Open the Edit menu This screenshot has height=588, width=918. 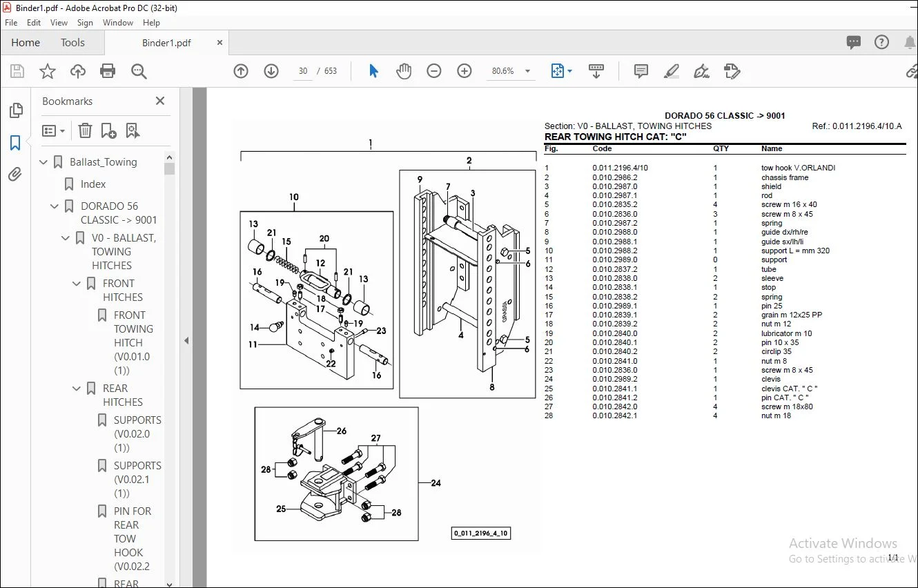[34, 23]
